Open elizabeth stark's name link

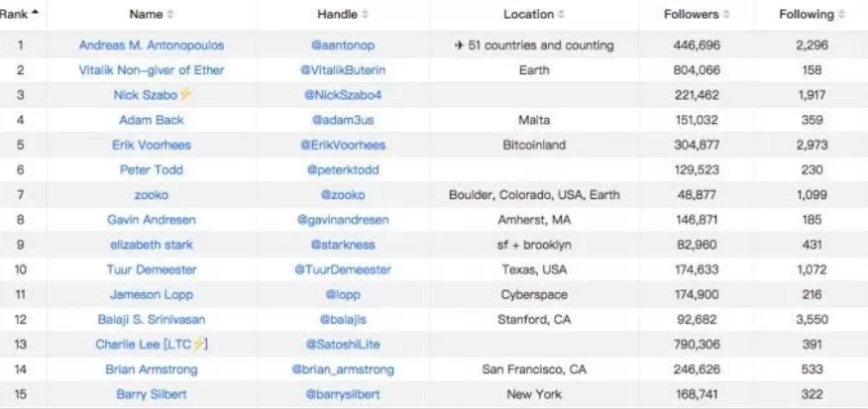(152, 245)
